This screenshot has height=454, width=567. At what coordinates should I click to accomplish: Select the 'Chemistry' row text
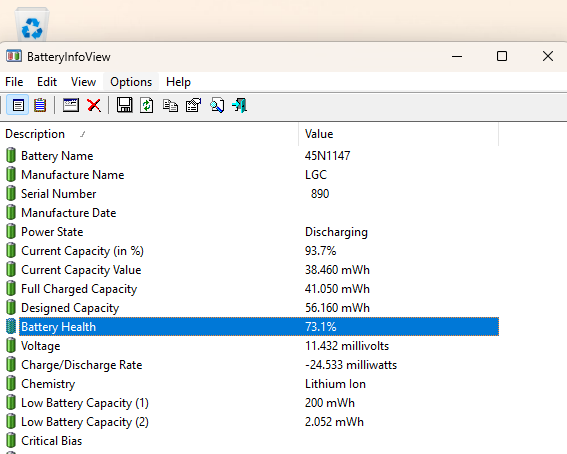pyautogui.click(x=48, y=384)
